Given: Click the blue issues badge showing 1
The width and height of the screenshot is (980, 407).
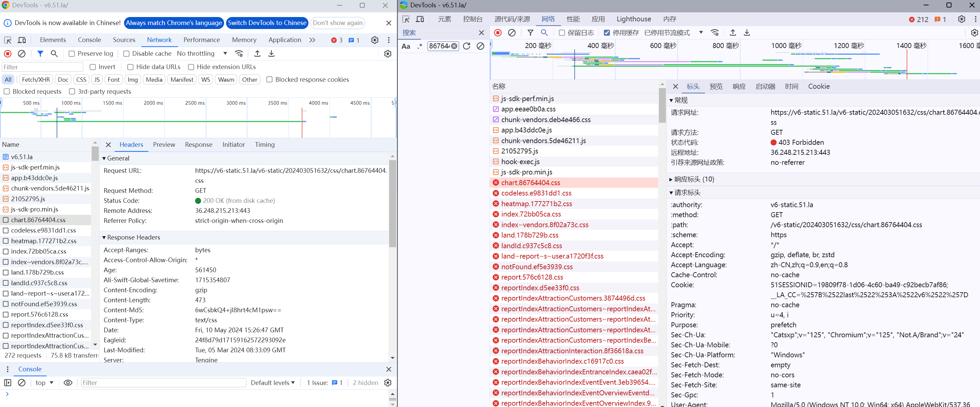Looking at the screenshot, I should tap(354, 40).
